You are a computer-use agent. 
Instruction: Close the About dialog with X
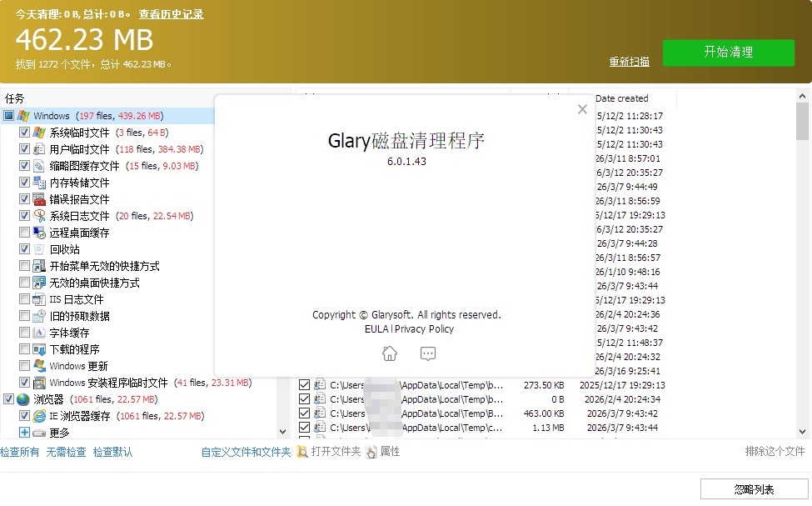pos(582,109)
